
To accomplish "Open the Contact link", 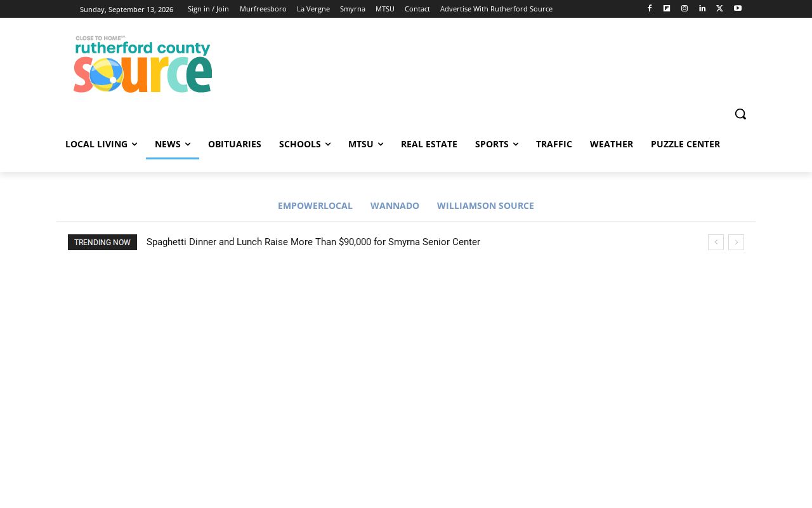I will [417, 9].
